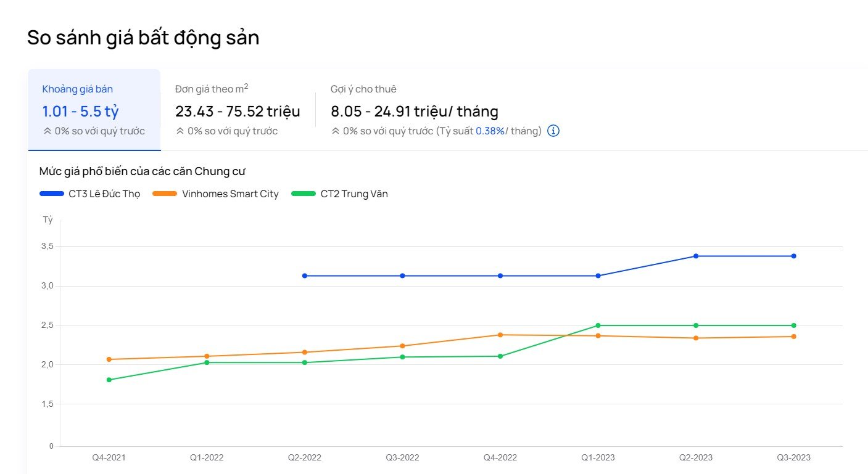Click the 2,5 y-axis value
Viewport: 868px width, 474px height.
(48, 325)
